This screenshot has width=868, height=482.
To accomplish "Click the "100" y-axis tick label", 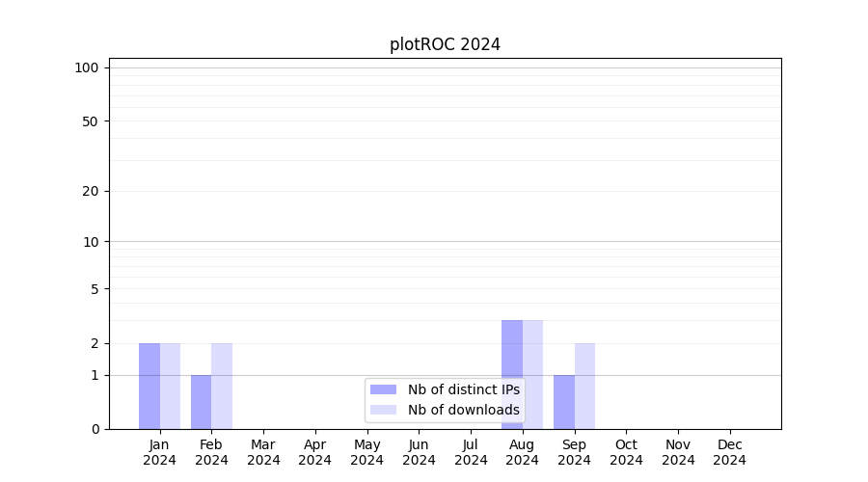I will (87, 67).
